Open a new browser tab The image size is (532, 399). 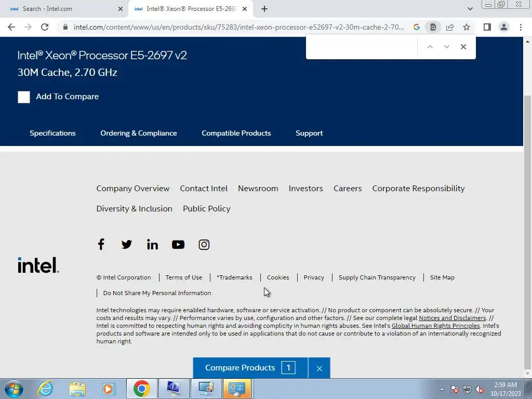tap(264, 9)
